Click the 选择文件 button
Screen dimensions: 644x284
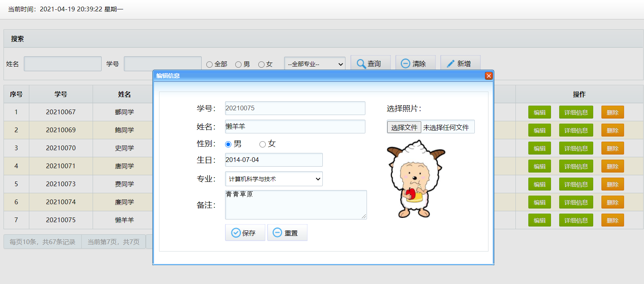point(404,127)
